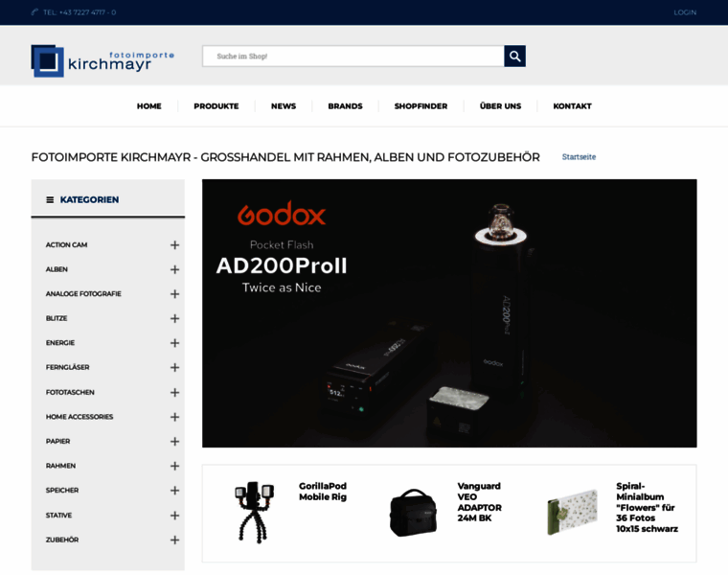Viewport: 728px width, 575px height.
Task: Open Spiral-Minialbum Flowers product title
Action: click(x=648, y=507)
